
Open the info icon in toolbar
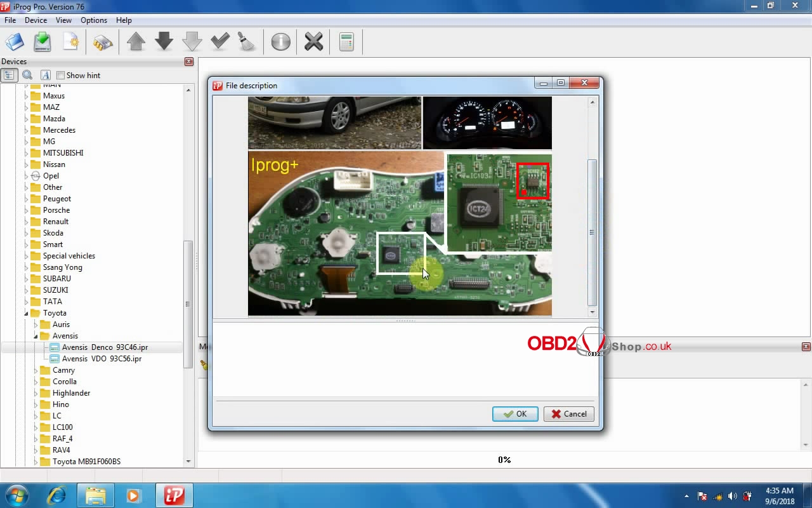coord(280,43)
